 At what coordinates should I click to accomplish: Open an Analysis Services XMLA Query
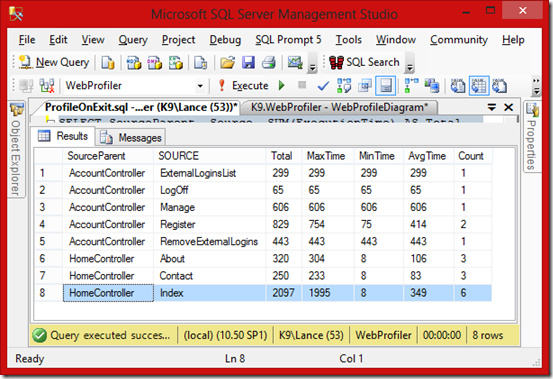[176, 63]
